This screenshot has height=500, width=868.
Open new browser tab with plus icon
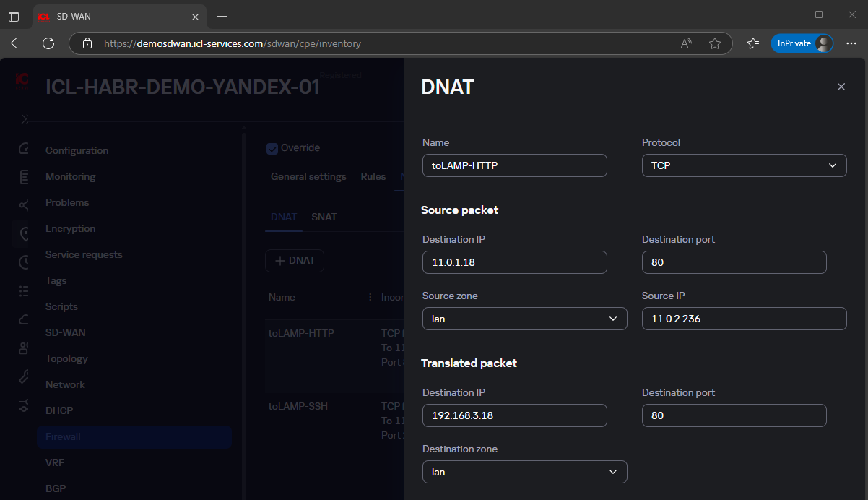click(222, 16)
